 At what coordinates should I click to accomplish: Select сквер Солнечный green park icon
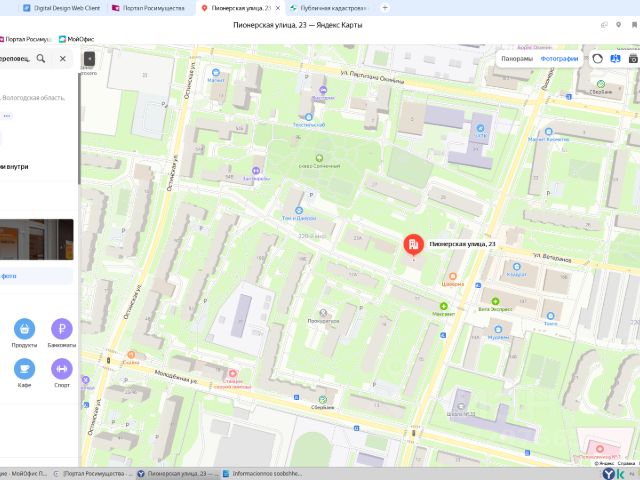tap(319, 158)
